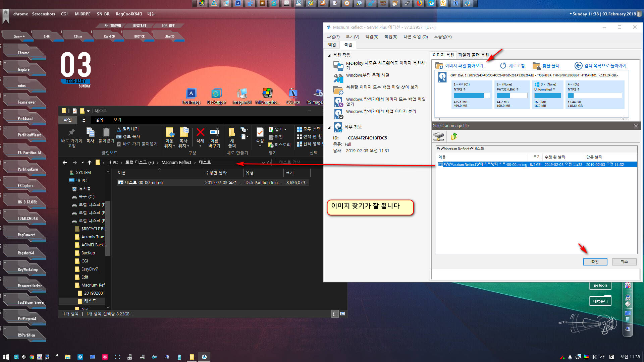This screenshot has width=644, height=362.
Task: Select partition 4 (D:) NTFS in disk view
Action: tap(595, 95)
